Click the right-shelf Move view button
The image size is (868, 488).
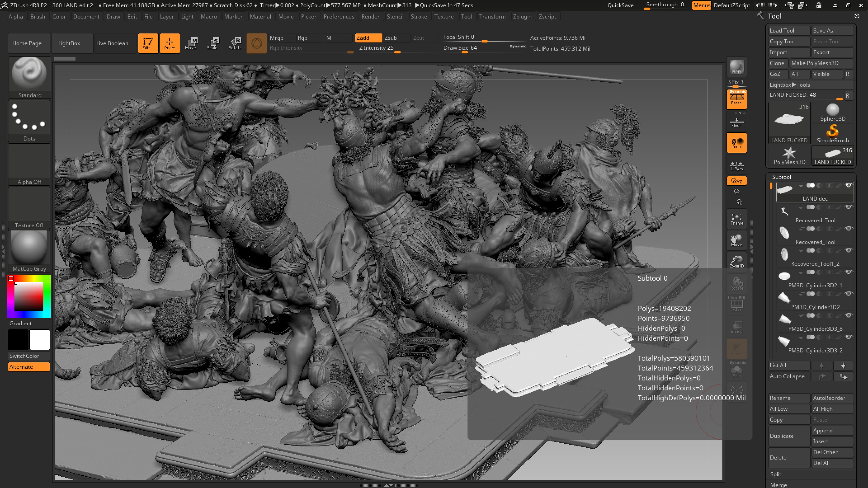[x=736, y=240]
